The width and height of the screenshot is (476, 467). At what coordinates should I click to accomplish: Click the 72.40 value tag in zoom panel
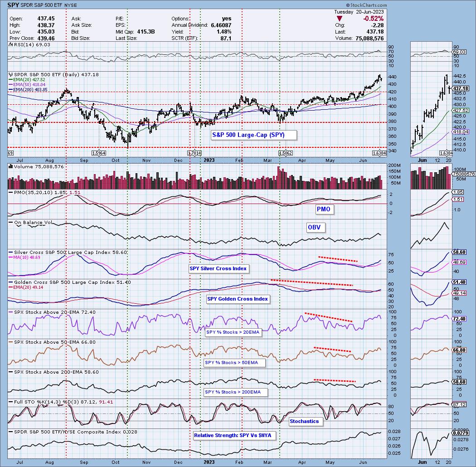coord(459,319)
